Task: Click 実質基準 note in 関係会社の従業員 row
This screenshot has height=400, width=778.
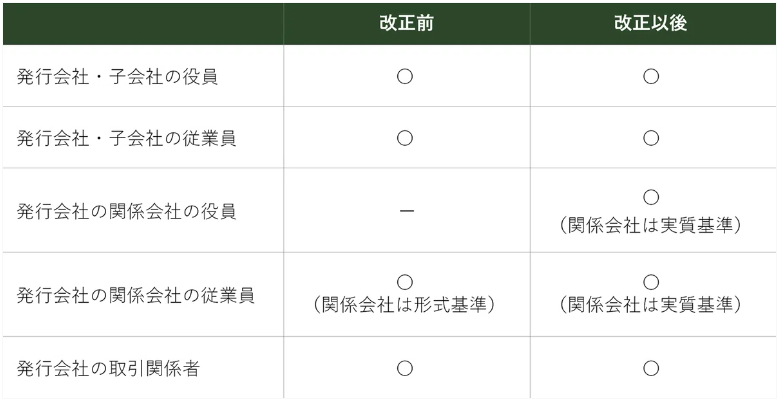Action: (x=650, y=305)
